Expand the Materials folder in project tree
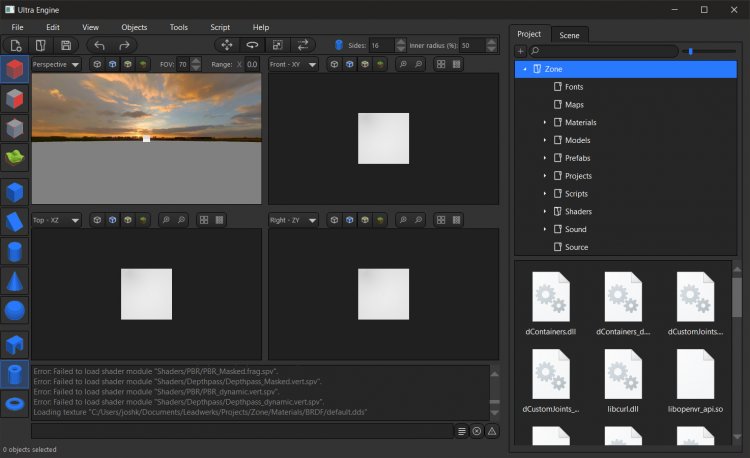This screenshot has height=458, width=750. coord(545,123)
